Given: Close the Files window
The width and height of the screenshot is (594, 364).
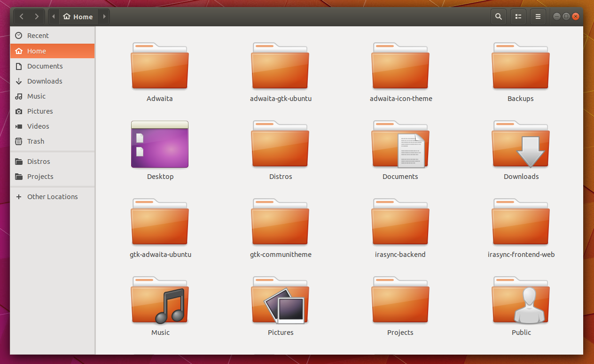Looking at the screenshot, I should pyautogui.click(x=576, y=16).
